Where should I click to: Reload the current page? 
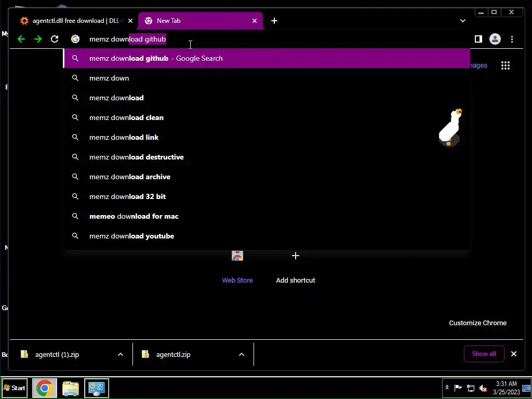point(55,39)
